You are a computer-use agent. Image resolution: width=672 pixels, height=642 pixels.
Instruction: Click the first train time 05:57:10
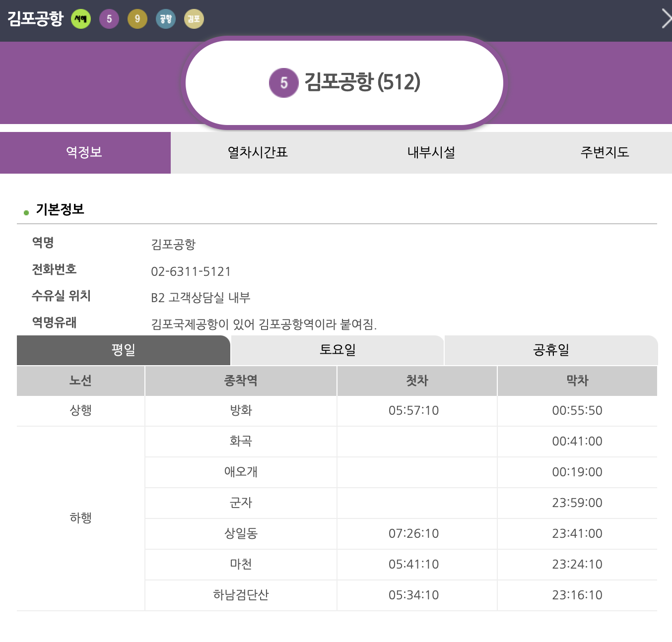tap(414, 411)
